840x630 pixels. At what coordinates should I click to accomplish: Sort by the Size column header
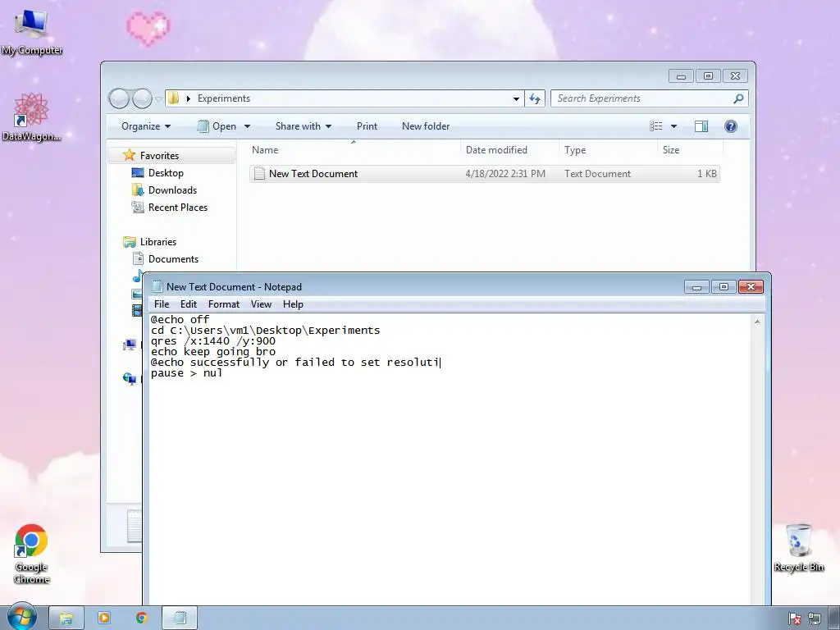click(x=691, y=150)
